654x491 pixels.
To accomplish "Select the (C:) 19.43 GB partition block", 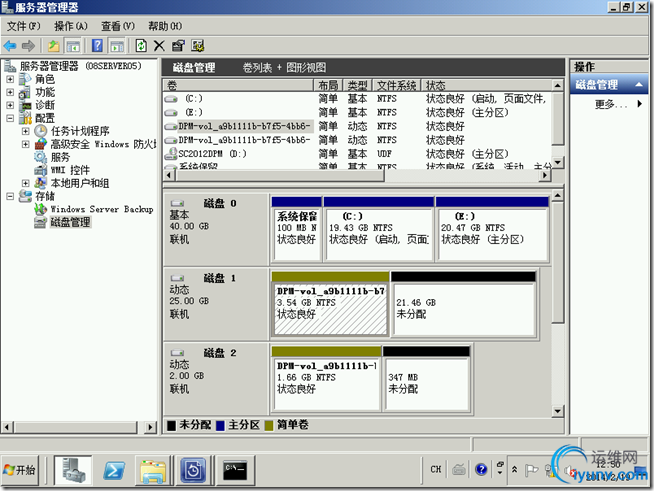I will pos(379,229).
